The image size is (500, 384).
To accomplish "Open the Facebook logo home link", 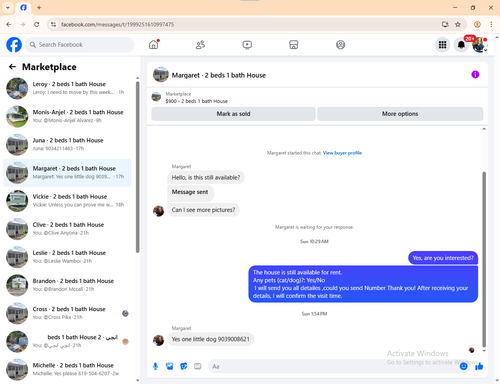I will tap(14, 45).
